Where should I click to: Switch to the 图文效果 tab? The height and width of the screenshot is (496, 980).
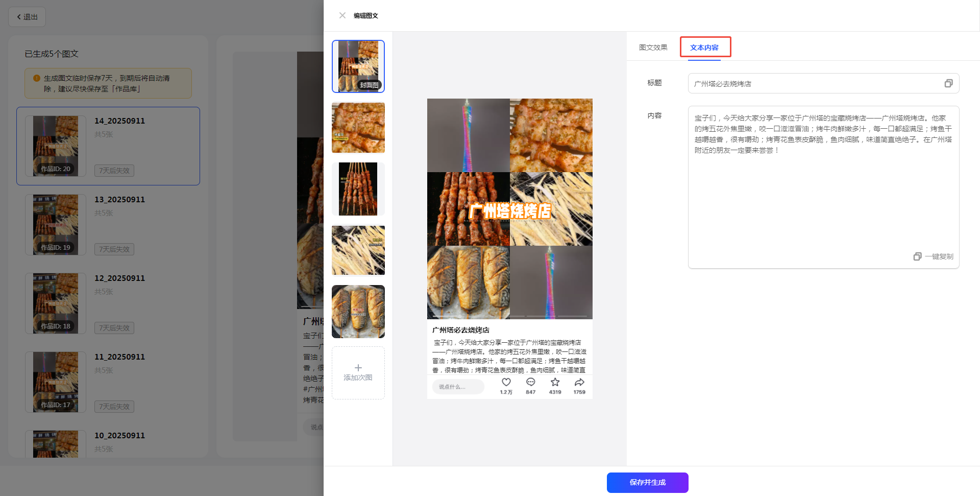(x=653, y=48)
